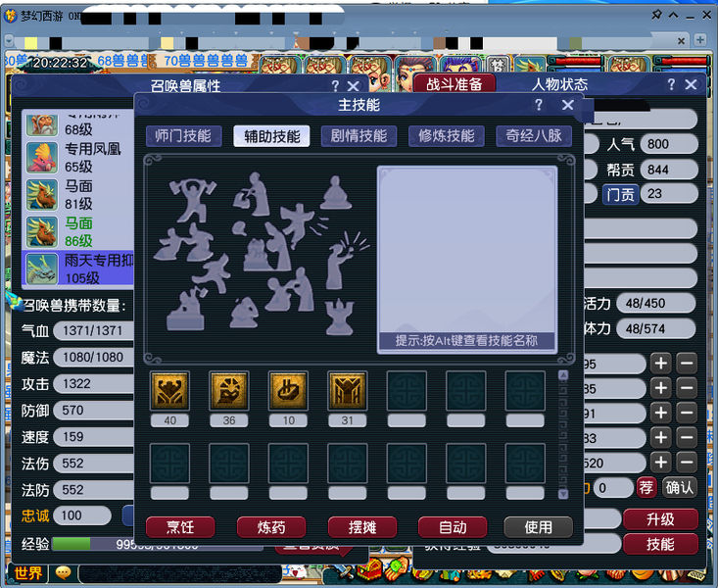Click the chat bubble icon beside 世界
This screenshot has width=718, height=588.
pyautogui.click(x=64, y=572)
